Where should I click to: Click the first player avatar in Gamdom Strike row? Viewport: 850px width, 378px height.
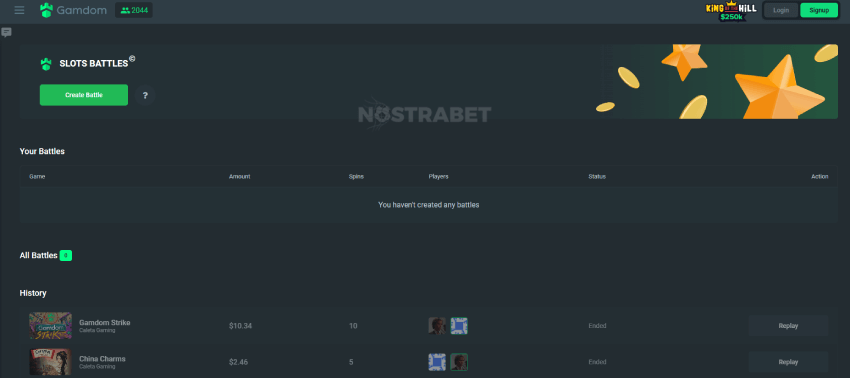[437, 326]
